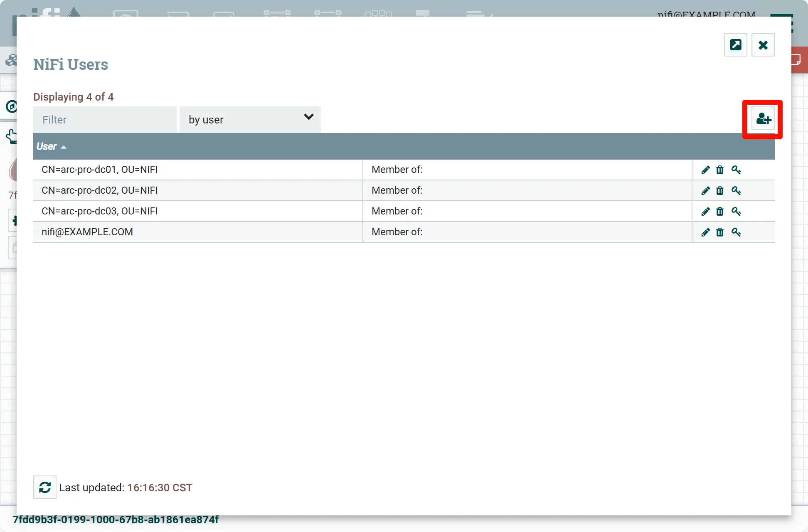View policies for CN=arc-pro-dc03 key icon
Screen dimensions: 808x532
pos(736,212)
